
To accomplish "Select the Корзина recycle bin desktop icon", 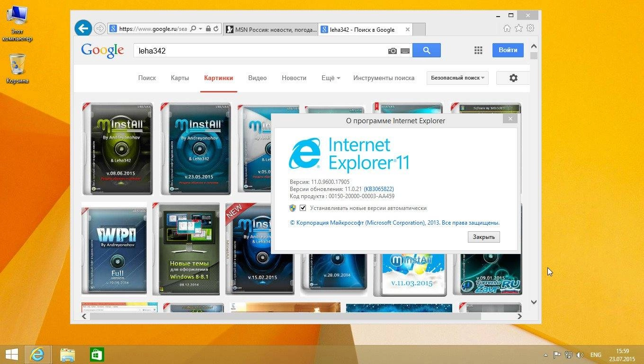I will [x=18, y=69].
